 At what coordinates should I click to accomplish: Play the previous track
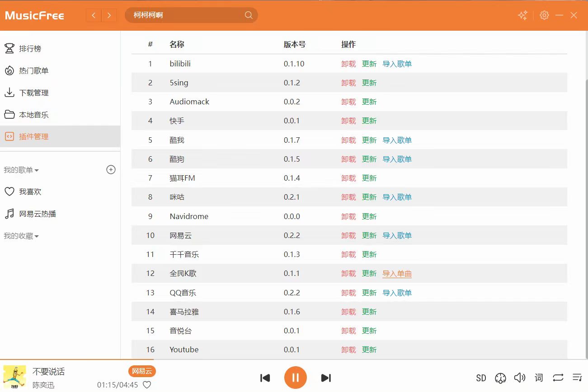(x=265, y=378)
